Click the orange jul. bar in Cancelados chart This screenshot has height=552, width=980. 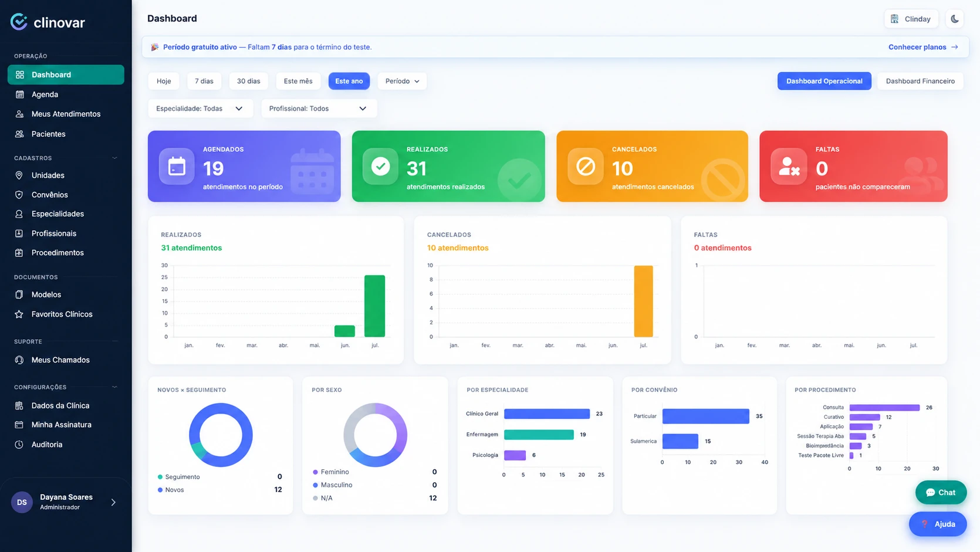[x=643, y=301]
